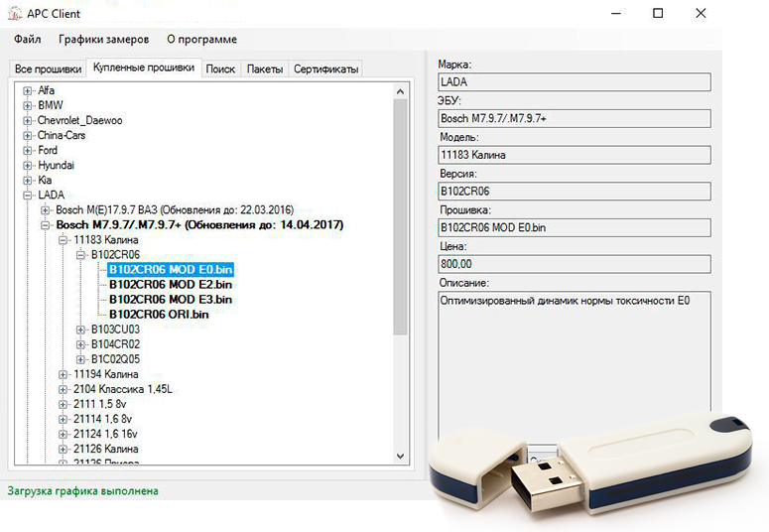Select the 11194 Калина tree label
This screenshot has height=532, width=769.
point(106,374)
